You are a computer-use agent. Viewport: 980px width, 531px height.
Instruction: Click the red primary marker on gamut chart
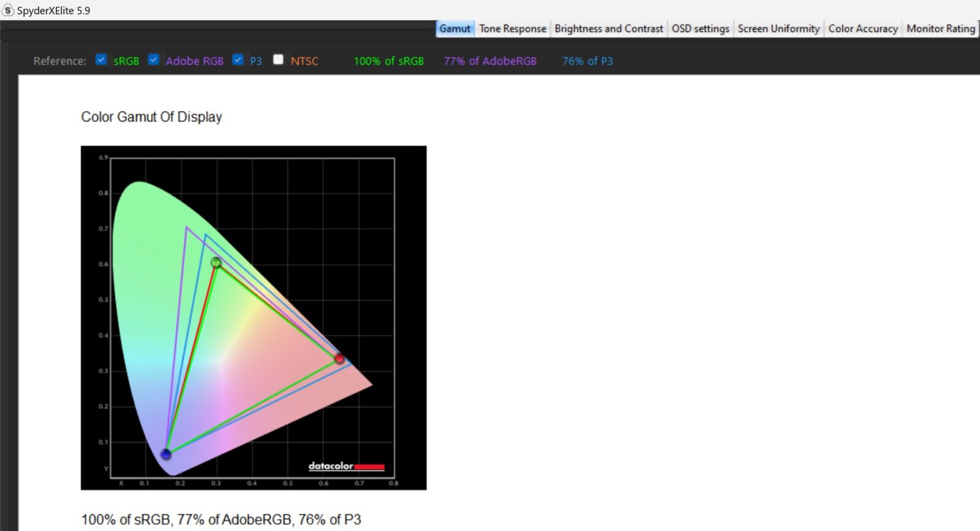pos(339,358)
